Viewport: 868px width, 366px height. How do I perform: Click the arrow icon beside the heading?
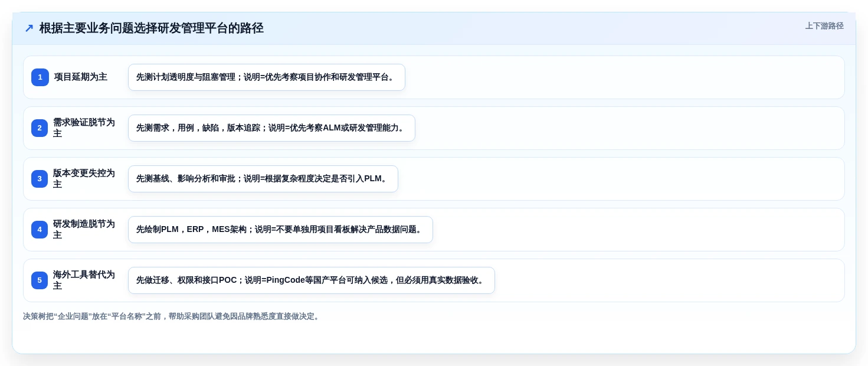coord(29,28)
